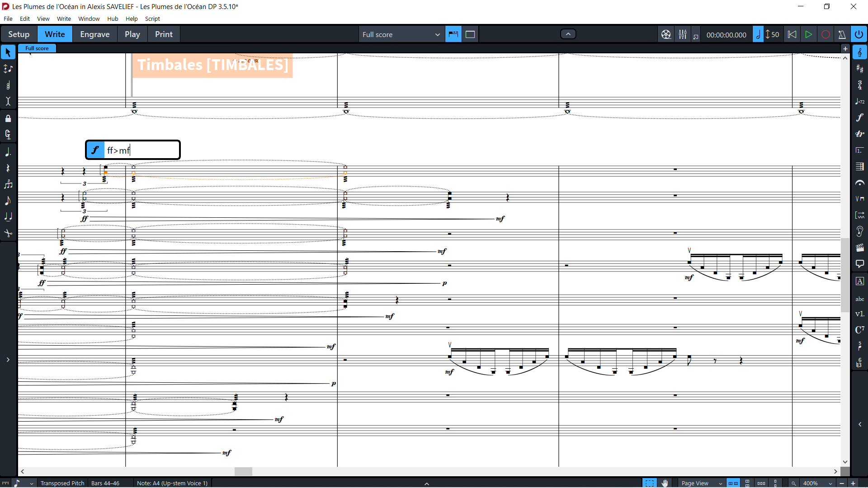868x488 pixels.
Task: Toggle full-screen single view button
Action: point(470,34)
